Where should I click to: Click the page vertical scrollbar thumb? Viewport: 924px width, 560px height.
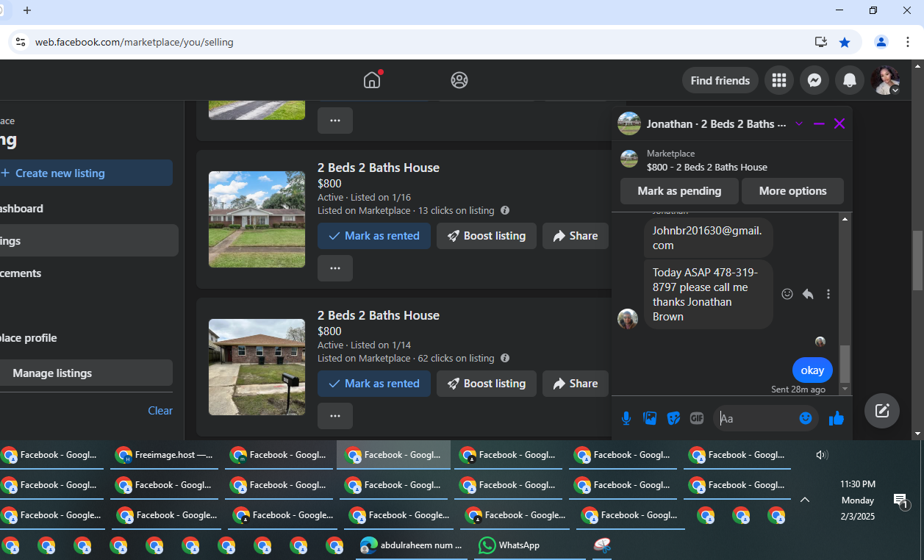(917, 260)
